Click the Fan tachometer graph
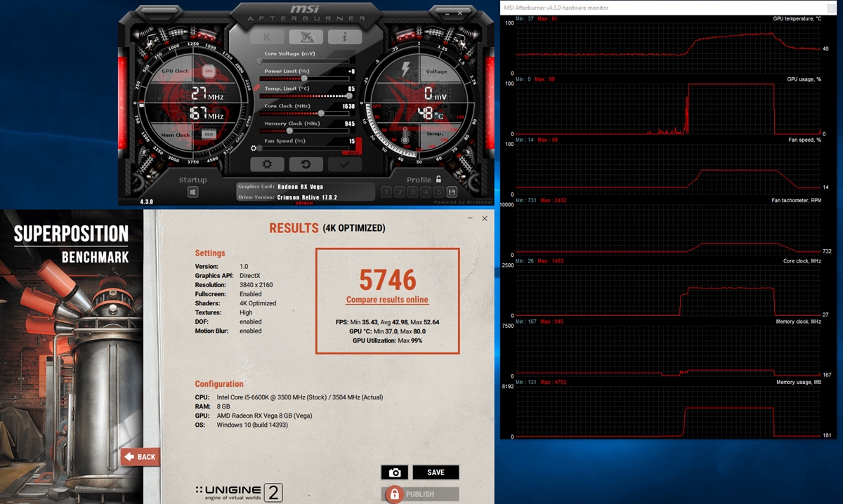Screen dimensions: 843x504 [x=667, y=229]
